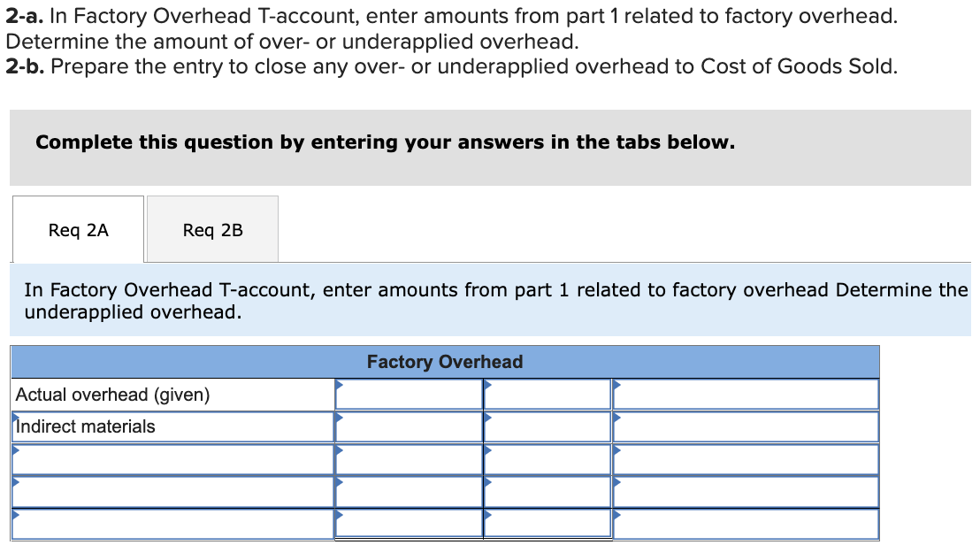This screenshot has width=980, height=545.
Task: Select the Factory Overhead header bar
Action: coord(445,362)
